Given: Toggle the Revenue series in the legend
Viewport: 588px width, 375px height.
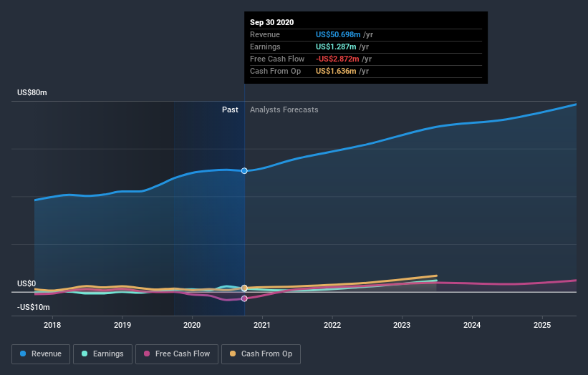Looking at the screenshot, I should 41,354.
